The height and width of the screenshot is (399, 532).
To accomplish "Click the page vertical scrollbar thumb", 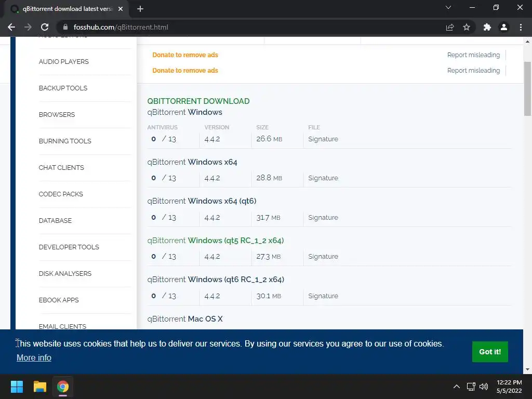I will click(527, 89).
